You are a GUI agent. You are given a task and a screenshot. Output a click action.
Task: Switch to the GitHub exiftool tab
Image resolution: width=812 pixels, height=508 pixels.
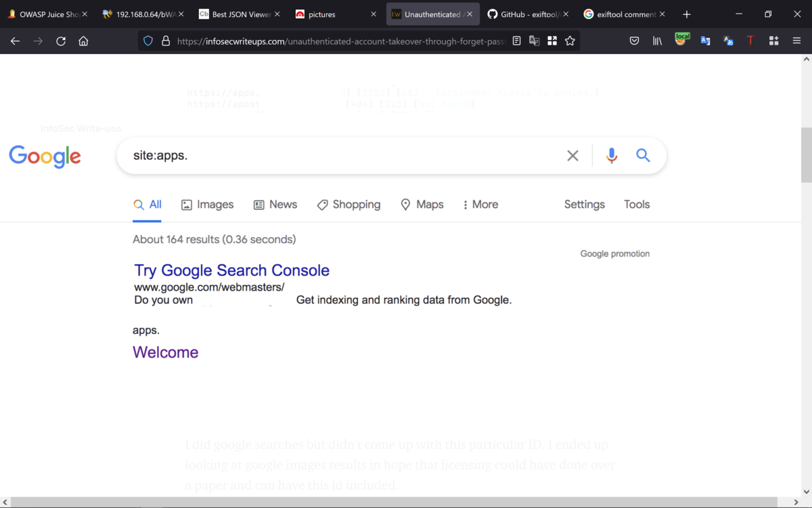click(528, 14)
